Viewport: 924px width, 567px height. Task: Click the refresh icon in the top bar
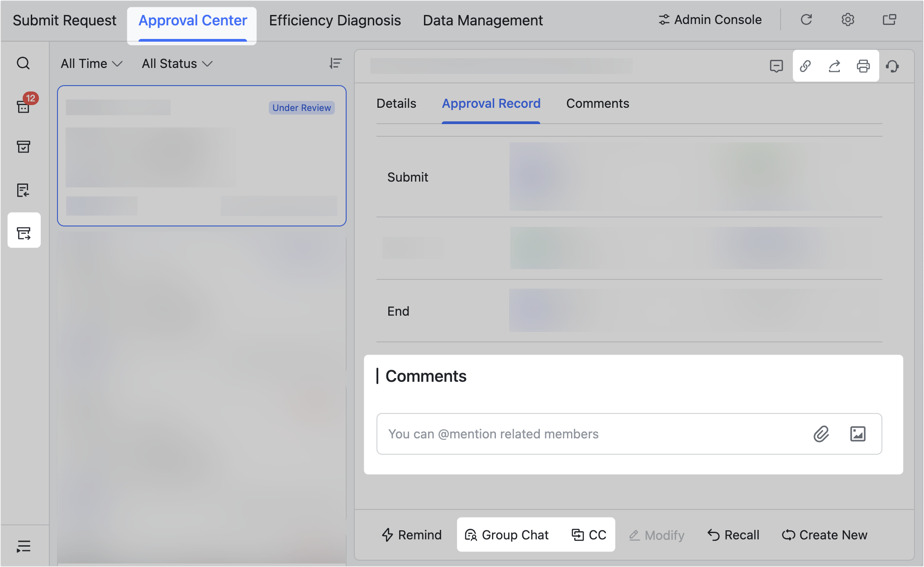pyautogui.click(x=807, y=19)
